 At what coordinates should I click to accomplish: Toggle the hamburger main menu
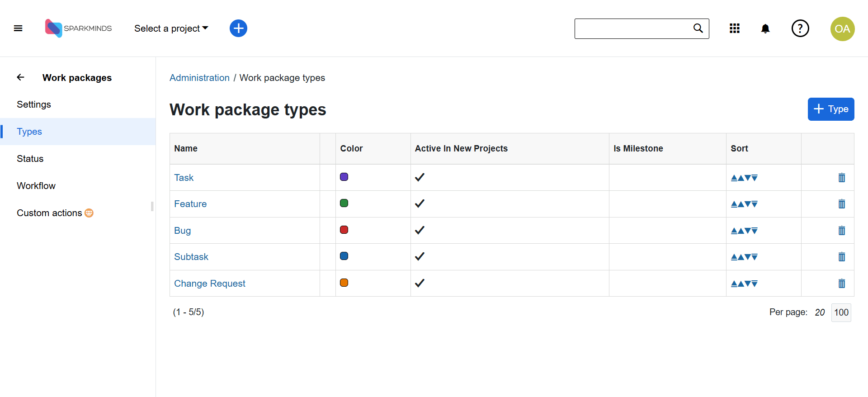tap(18, 28)
